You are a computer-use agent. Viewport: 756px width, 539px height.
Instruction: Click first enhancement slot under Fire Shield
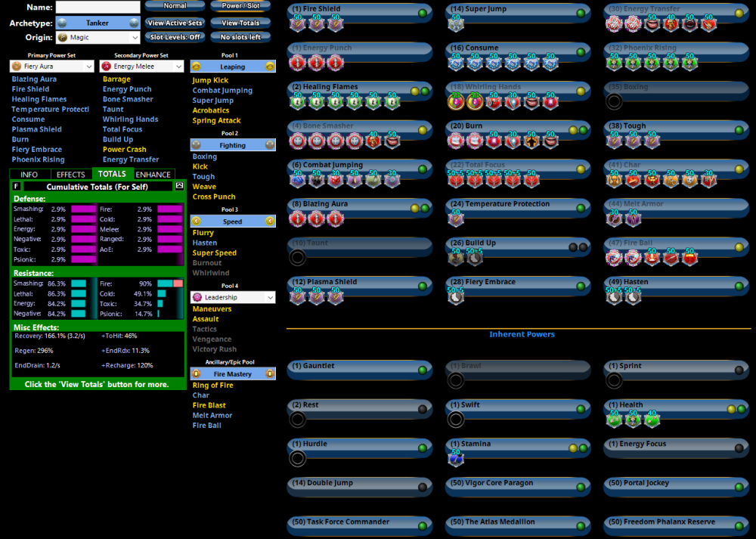click(298, 24)
